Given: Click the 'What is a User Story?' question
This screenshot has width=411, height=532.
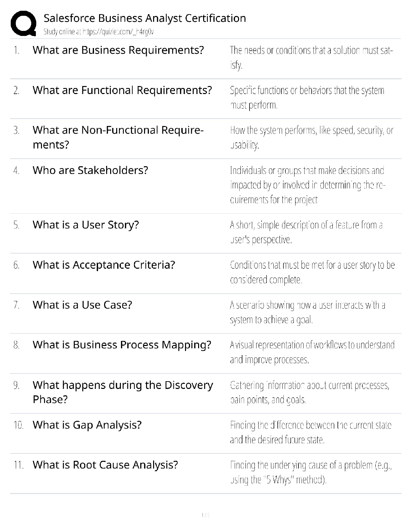Looking at the screenshot, I should [x=86, y=225].
